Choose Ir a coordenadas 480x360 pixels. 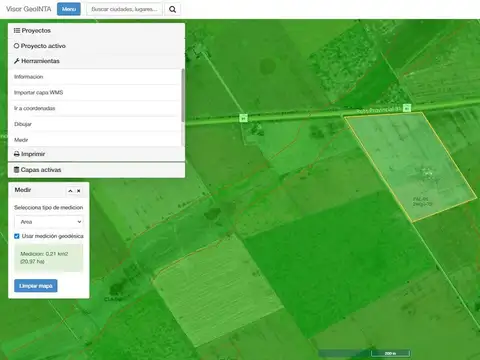(x=94, y=108)
